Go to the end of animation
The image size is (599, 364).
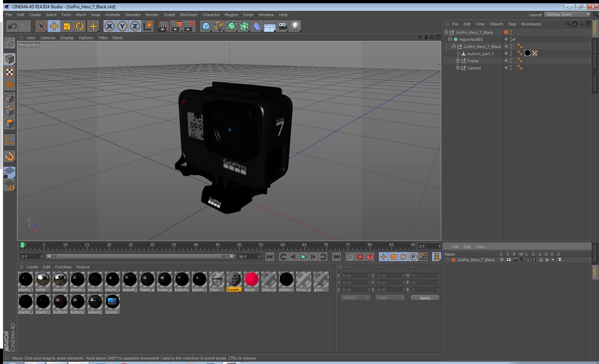click(336, 257)
